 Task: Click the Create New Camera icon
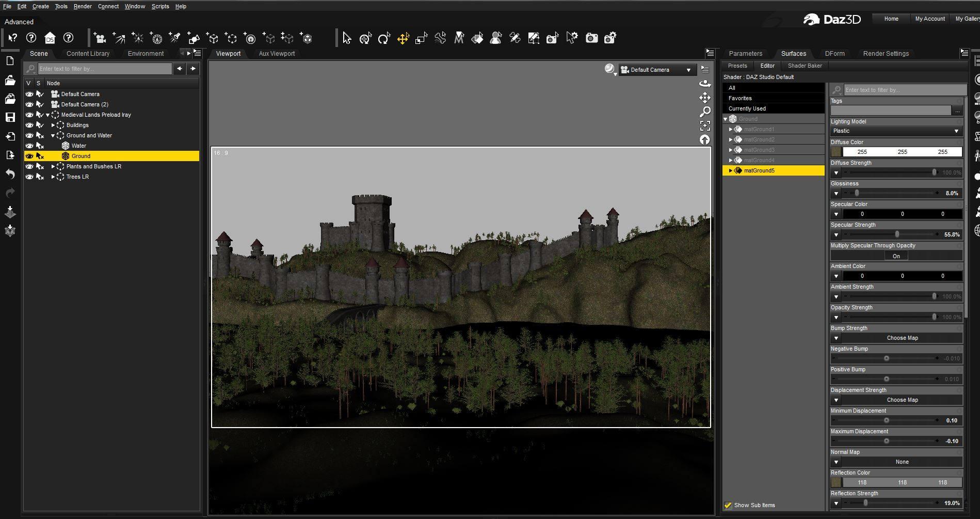100,38
